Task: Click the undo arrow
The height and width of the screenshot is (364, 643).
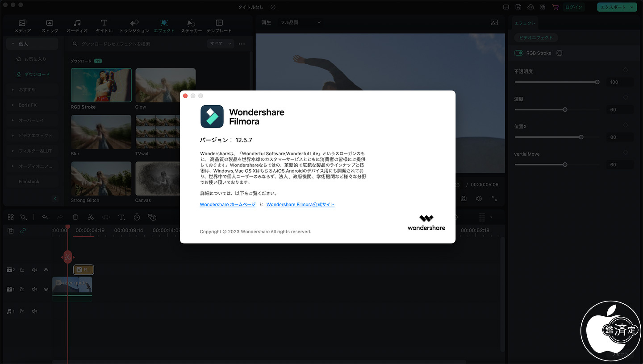Action: coord(45,217)
